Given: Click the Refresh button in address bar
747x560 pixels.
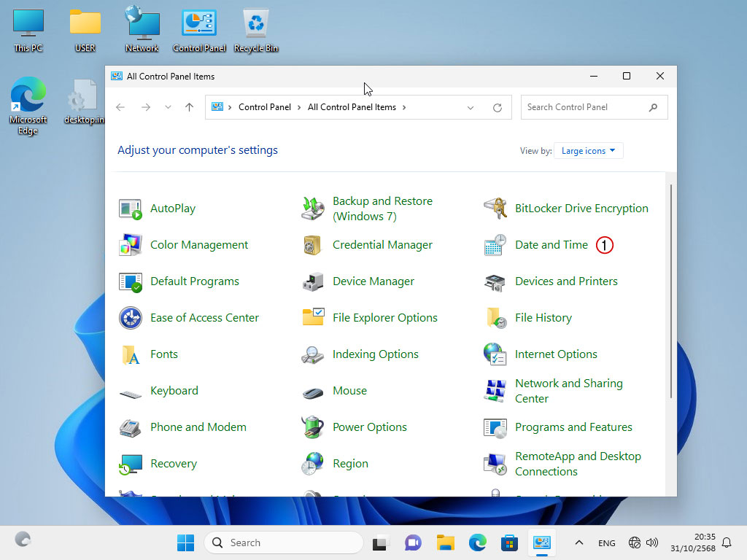Looking at the screenshot, I should (x=498, y=107).
